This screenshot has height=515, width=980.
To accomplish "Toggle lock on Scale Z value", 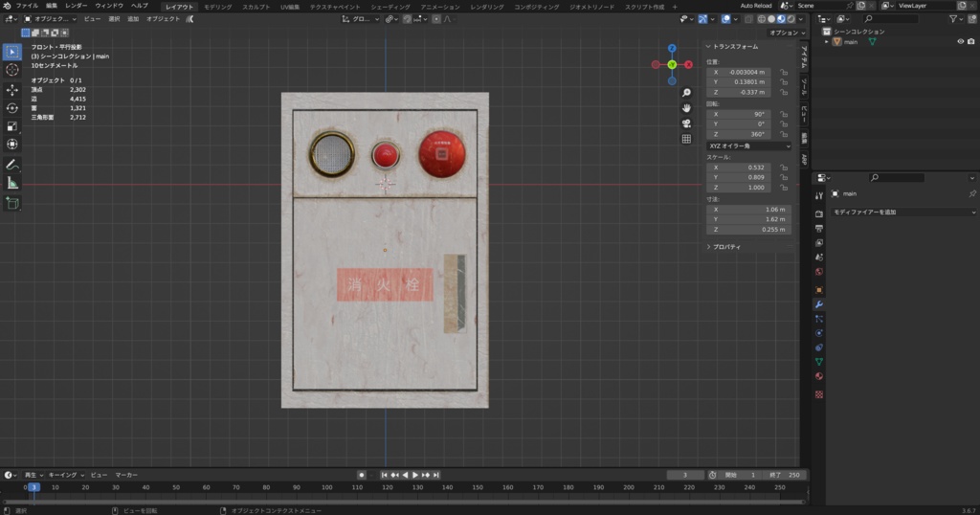I will 783,188.
